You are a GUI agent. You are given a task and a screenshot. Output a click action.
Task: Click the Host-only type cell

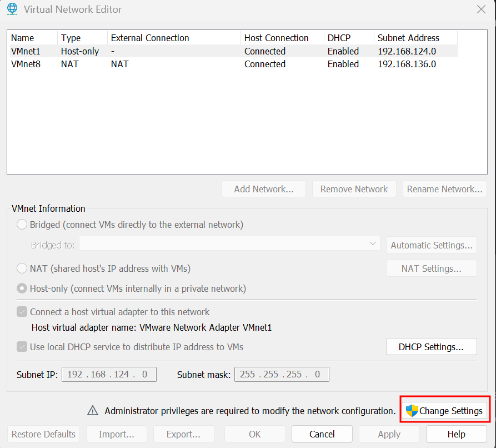point(80,51)
